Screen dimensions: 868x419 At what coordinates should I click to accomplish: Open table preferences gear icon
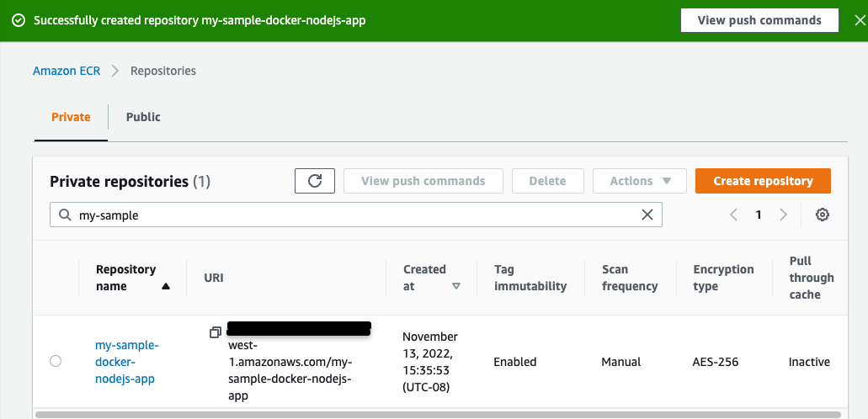823,215
